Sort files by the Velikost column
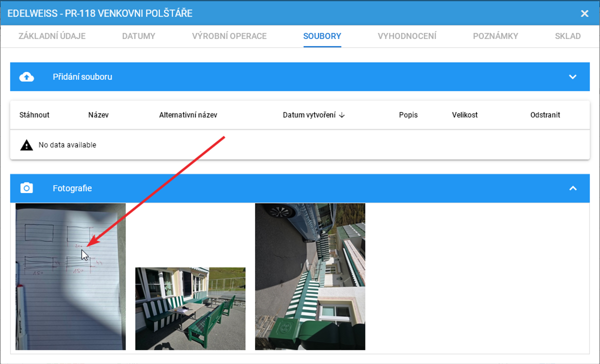 coord(464,115)
